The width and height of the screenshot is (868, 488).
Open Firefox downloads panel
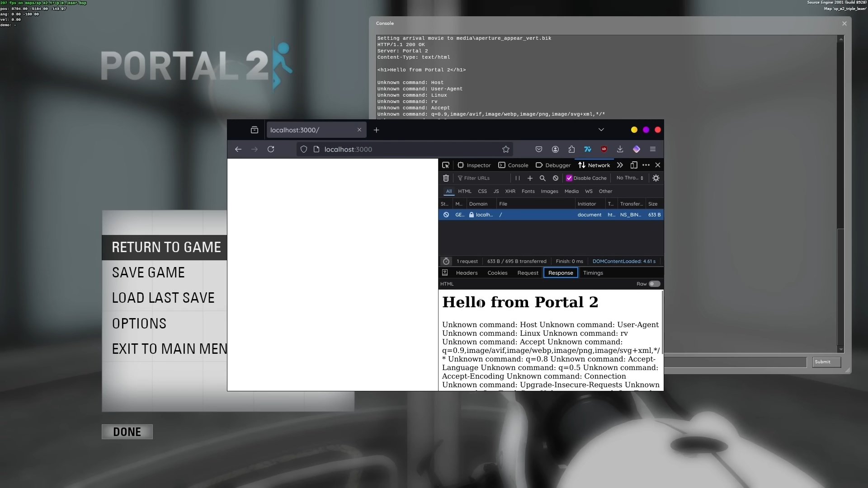[620, 149]
